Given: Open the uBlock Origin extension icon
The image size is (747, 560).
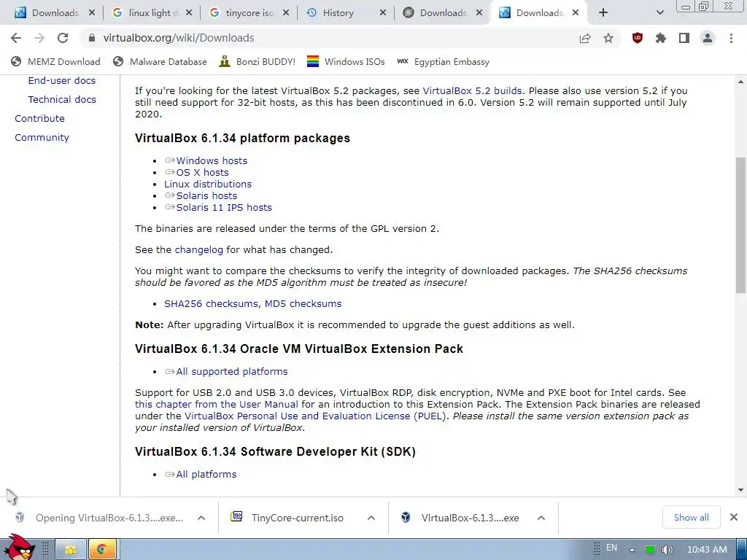Looking at the screenshot, I should [x=638, y=38].
